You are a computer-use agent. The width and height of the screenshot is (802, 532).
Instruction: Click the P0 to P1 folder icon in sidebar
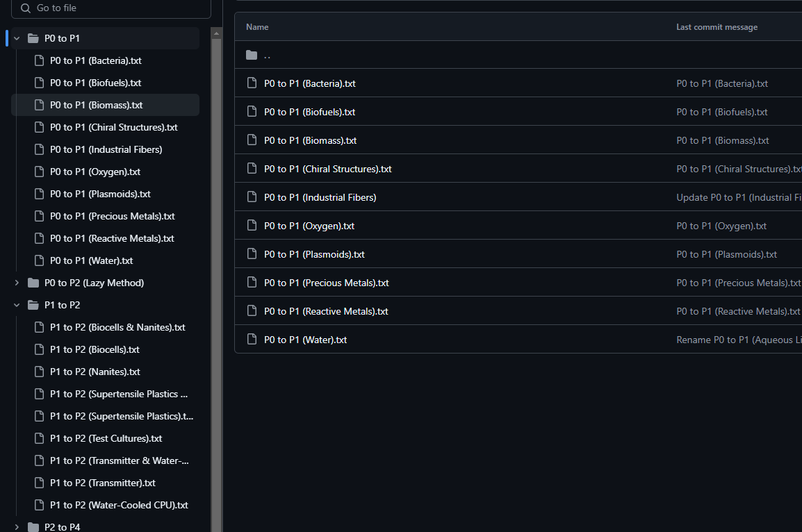click(33, 38)
